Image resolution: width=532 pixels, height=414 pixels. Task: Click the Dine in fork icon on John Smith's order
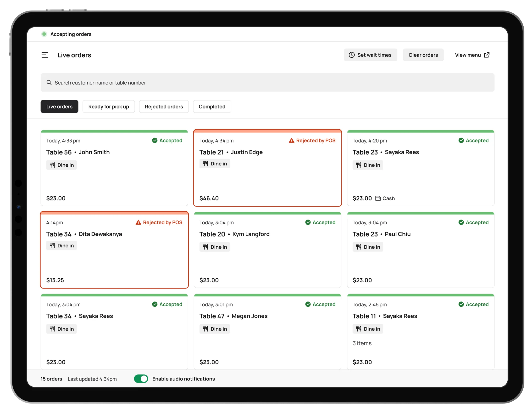pyautogui.click(x=52, y=165)
